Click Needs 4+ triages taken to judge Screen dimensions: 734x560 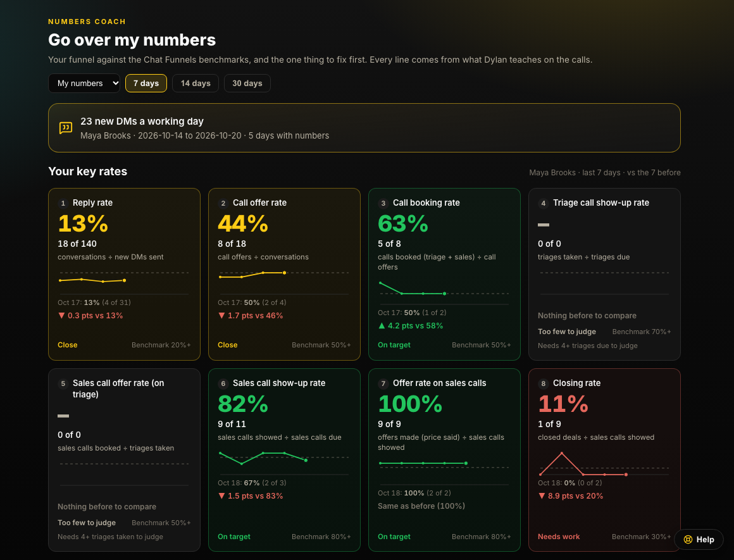(111, 537)
